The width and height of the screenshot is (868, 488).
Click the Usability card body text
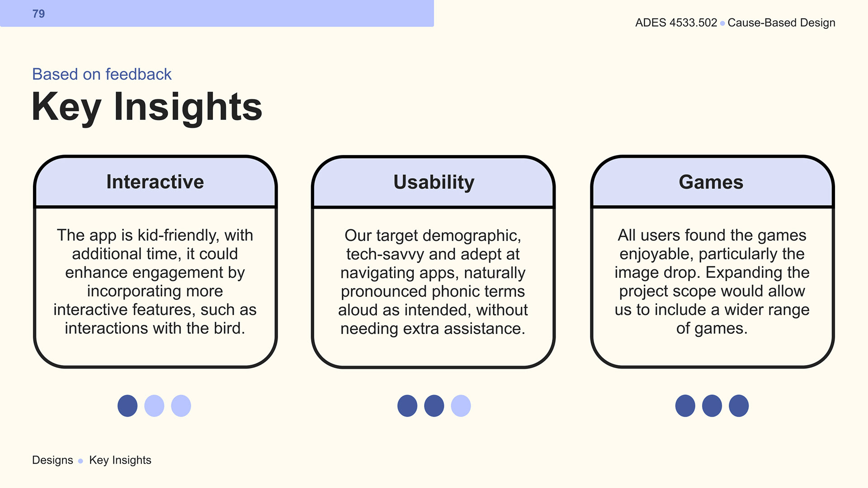click(x=433, y=282)
